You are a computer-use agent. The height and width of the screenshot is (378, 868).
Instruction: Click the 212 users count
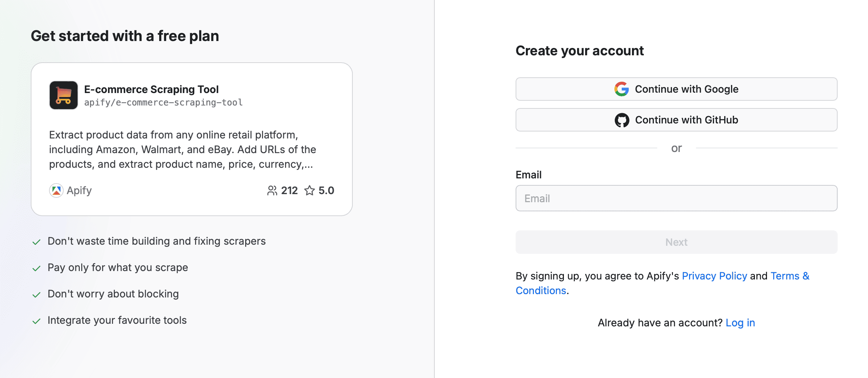[289, 190]
